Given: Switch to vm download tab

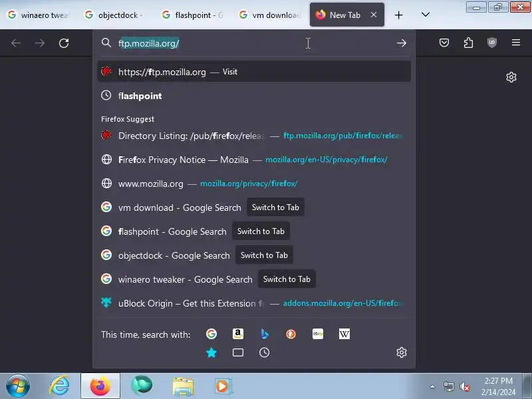Looking at the screenshot, I should click(270, 15).
